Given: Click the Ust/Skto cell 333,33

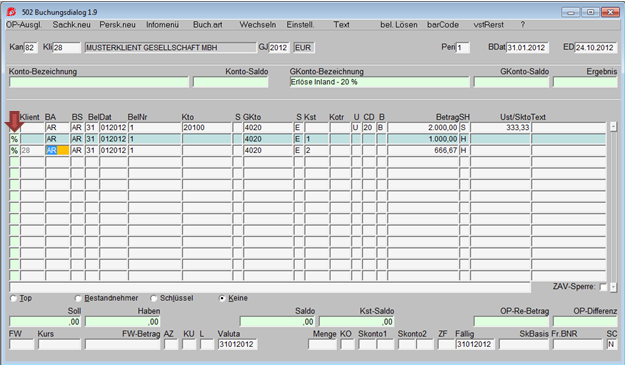Looking at the screenshot, I should (x=500, y=128).
